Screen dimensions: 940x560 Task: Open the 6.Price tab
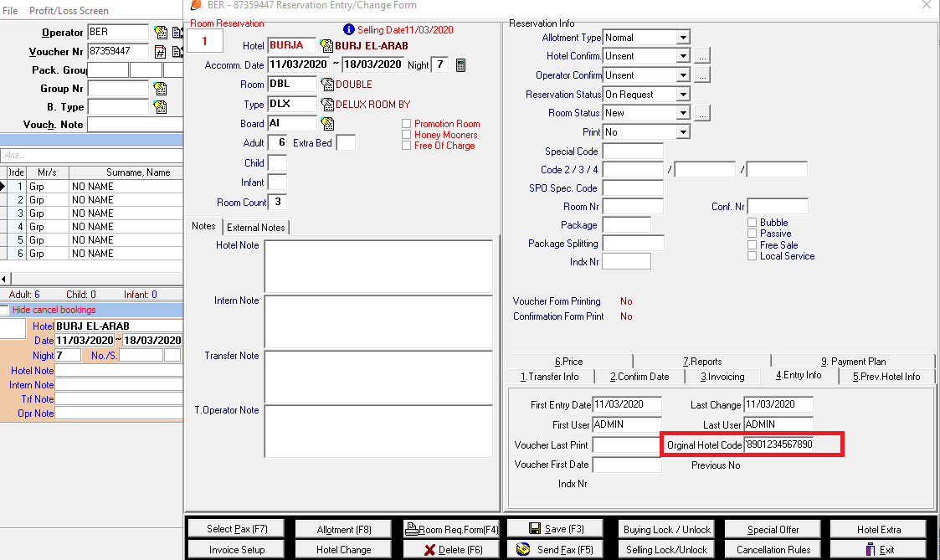coord(568,362)
